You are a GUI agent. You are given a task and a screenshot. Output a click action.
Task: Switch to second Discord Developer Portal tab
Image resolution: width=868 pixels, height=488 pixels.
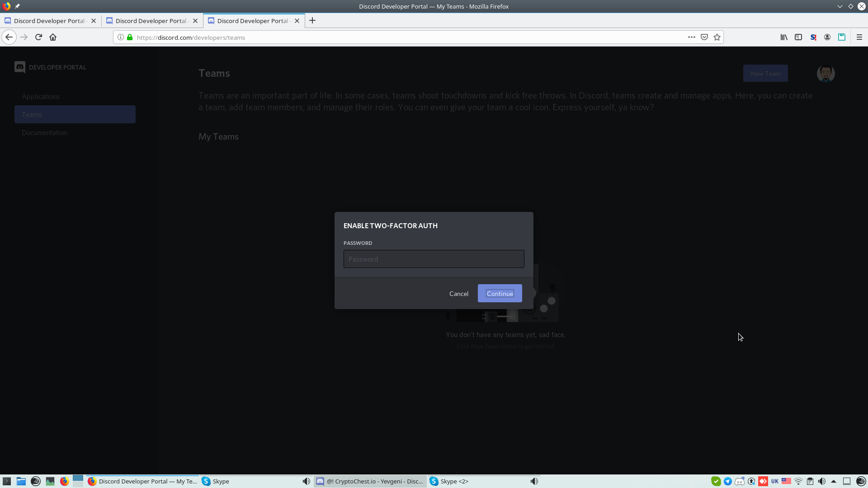pyautogui.click(x=151, y=21)
